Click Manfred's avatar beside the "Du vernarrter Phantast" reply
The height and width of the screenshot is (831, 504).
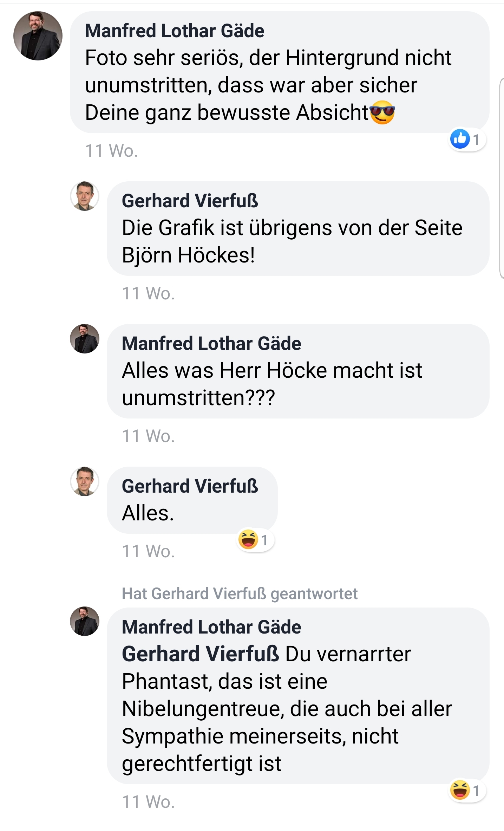pos(85,621)
